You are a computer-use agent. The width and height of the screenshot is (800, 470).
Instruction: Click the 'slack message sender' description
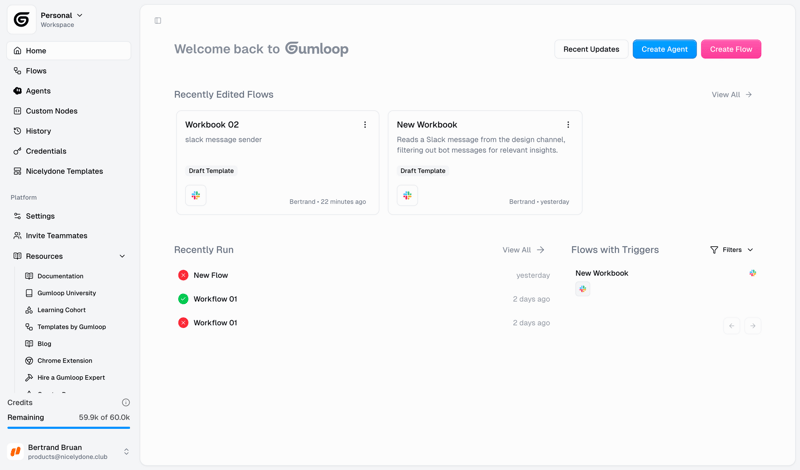(x=223, y=139)
